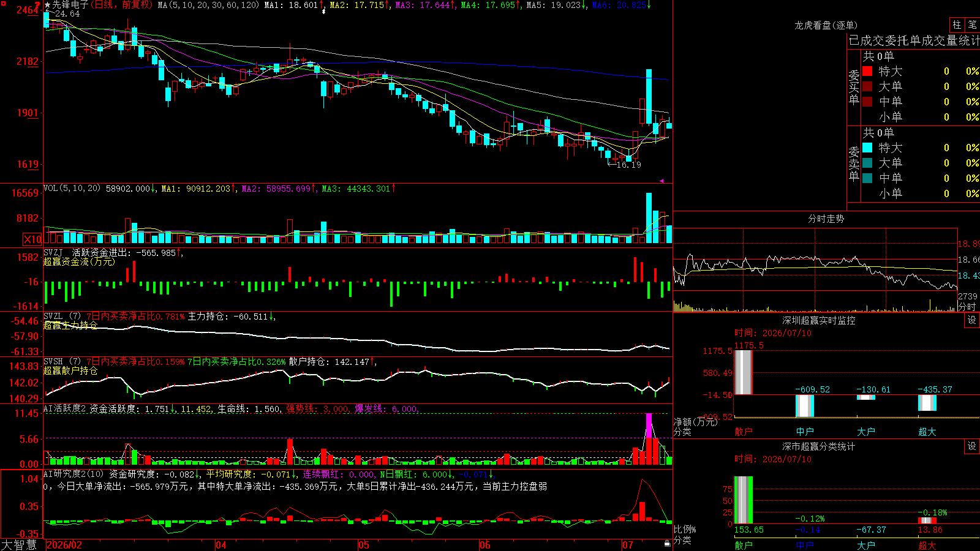The image size is (980, 551).
Task: Click the SVZJ indicator name
Action: tap(53, 252)
